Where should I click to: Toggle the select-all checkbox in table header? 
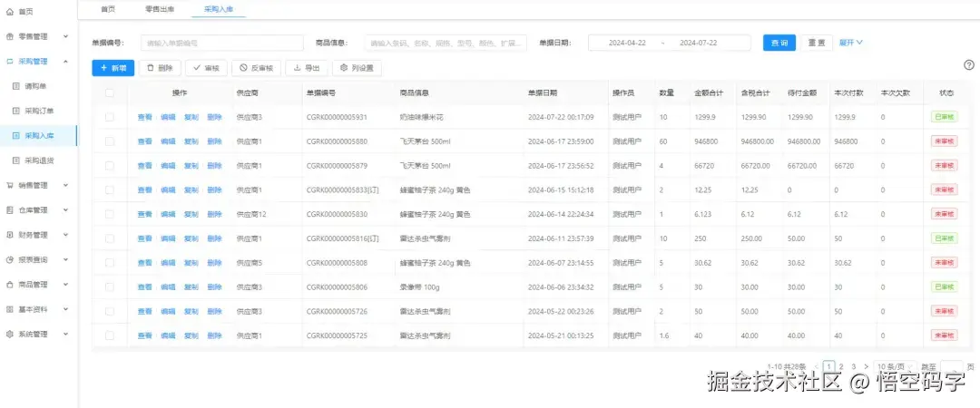110,93
